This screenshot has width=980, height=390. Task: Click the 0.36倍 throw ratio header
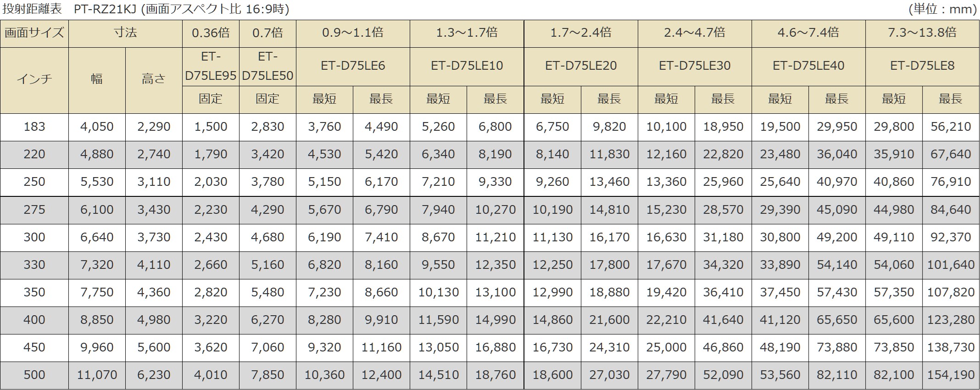click(211, 33)
